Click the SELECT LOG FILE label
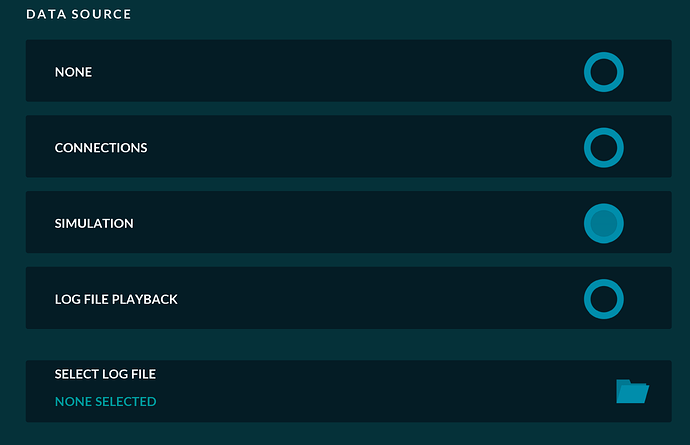Screen dimensions: 690x445 click(105, 374)
